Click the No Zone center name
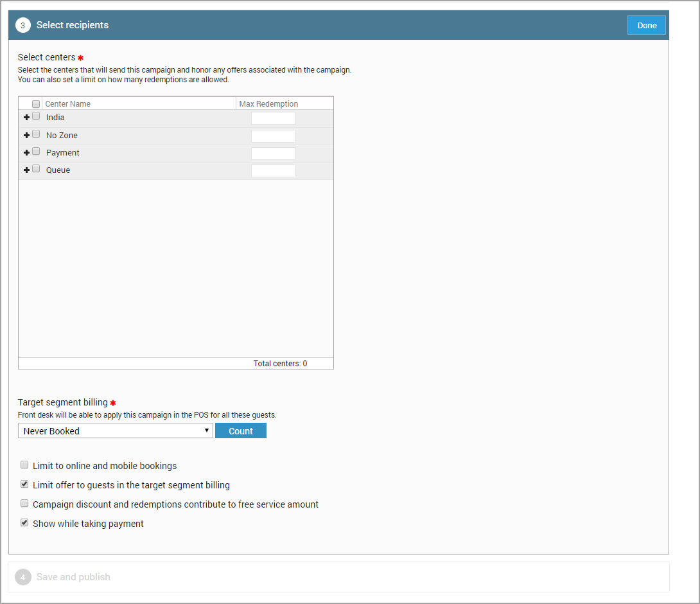700x604 pixels. click(x=62, y=135)
